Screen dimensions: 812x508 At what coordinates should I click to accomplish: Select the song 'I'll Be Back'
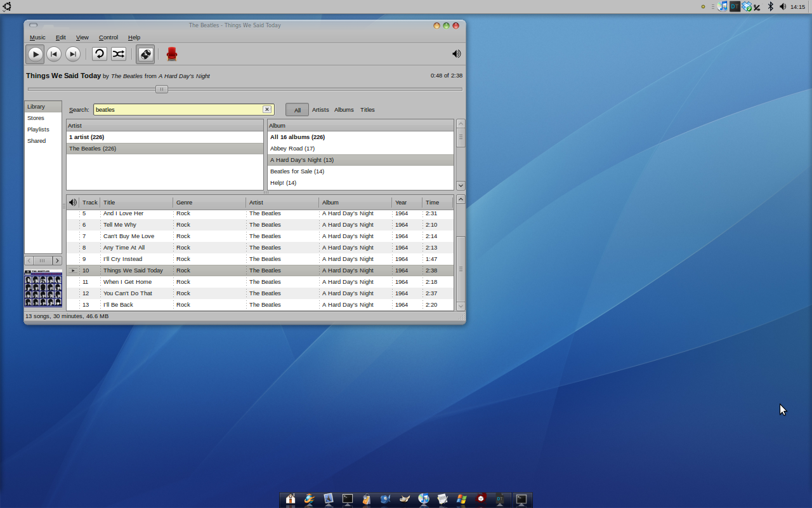tap(260, 305)
